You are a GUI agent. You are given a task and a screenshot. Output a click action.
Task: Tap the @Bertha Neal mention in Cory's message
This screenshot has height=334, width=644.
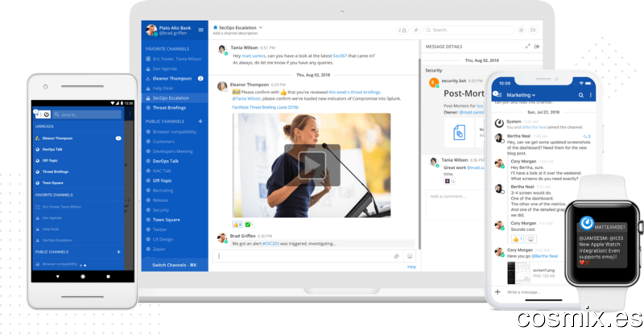(545, 256)
